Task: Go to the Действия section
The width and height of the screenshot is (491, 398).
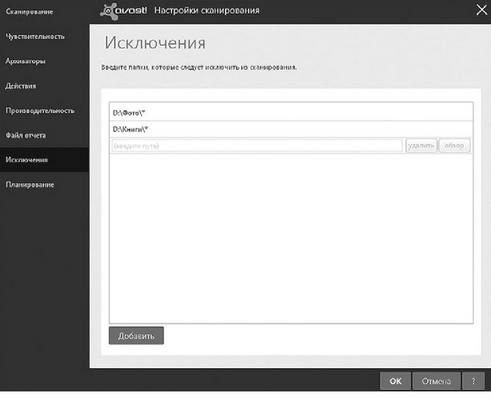Action: pyautogui.click(x=21, y=86)
